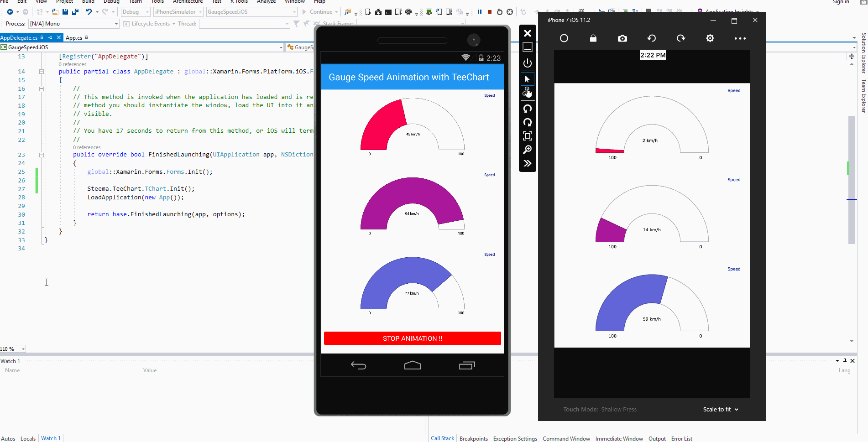This screenshot has height=442, width=868.
Task: Click the Save file icon
Action: coord(65,12)
